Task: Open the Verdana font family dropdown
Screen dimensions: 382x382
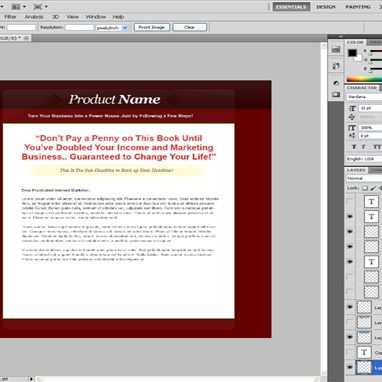Action: [x=364, y=97]
